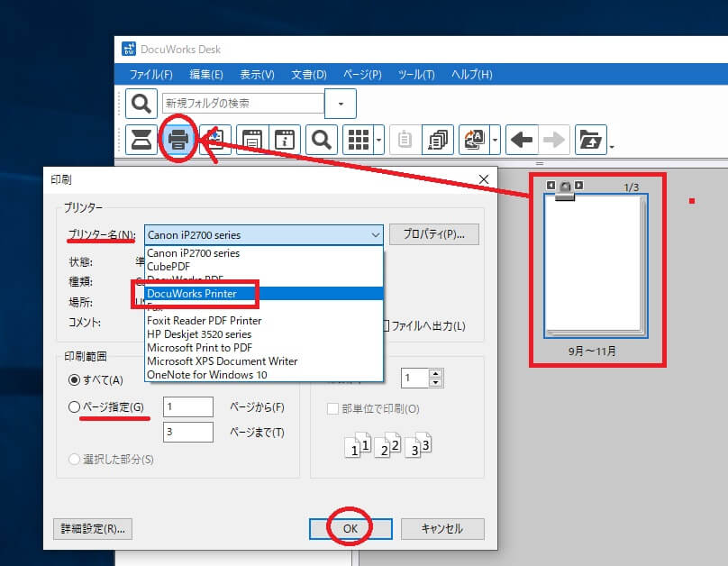Click the folder up icon in toolbar
This screenshot has height=566, width=728.
click(590, 140)
